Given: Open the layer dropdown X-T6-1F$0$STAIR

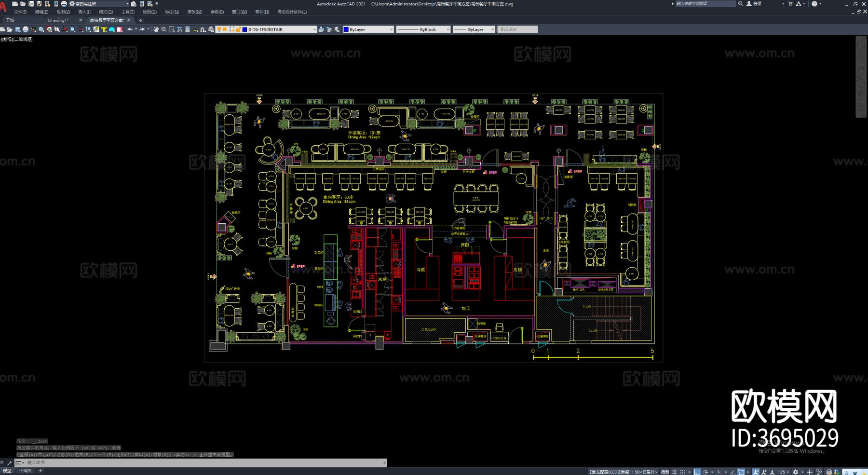Looking at the screenshot, I should 266,29.
